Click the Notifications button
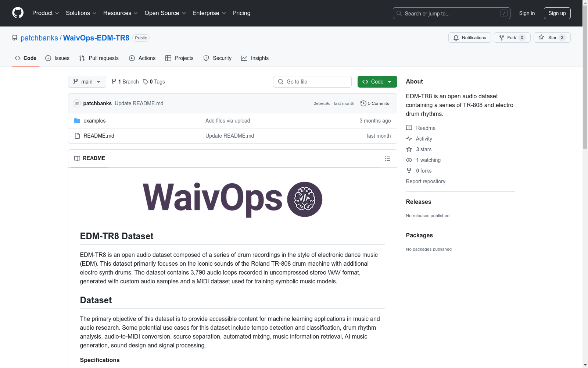The width and height of the screenshot is (588, 368). [470, 38]
